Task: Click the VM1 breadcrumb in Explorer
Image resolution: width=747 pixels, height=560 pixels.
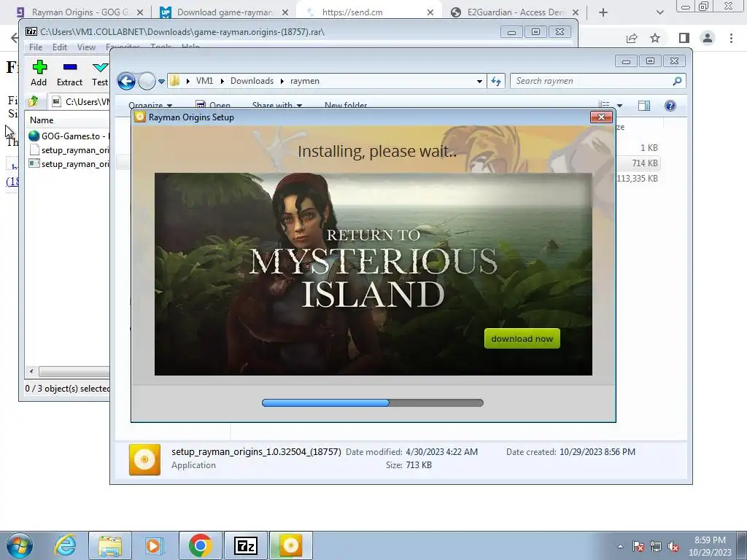Action: coord(204,81)
